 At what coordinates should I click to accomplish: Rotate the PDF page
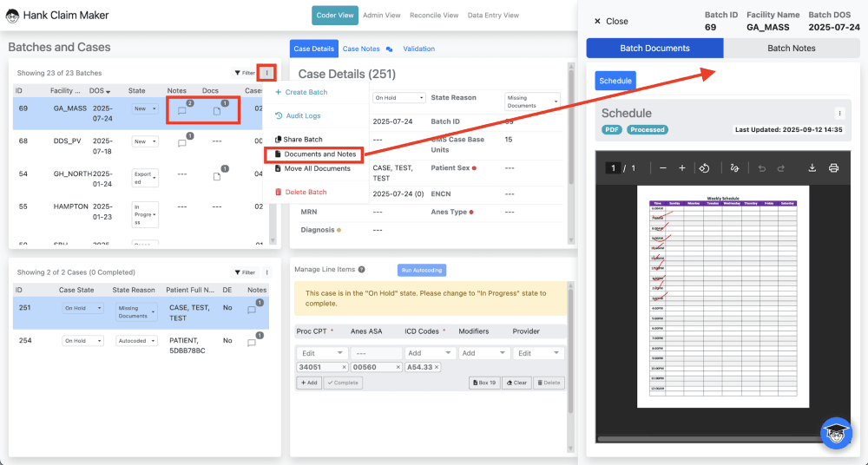pyautogui.click(x=704, y=168)
